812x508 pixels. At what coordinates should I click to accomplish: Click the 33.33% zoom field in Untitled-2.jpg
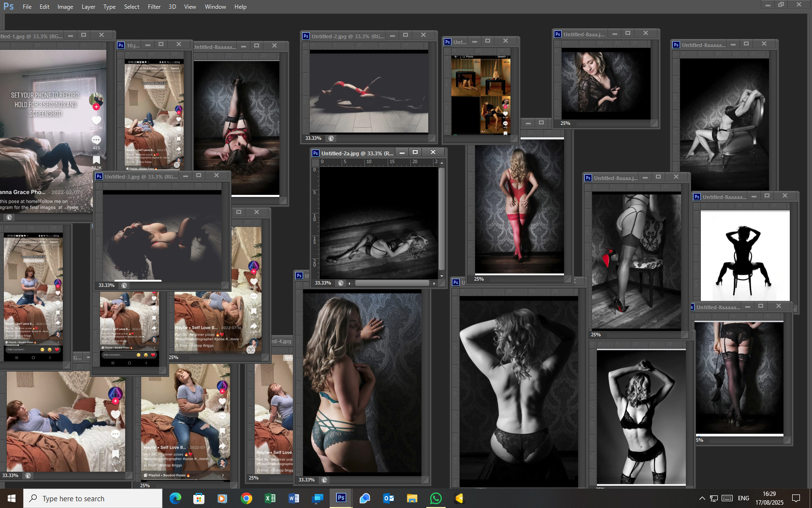point(313,138)
